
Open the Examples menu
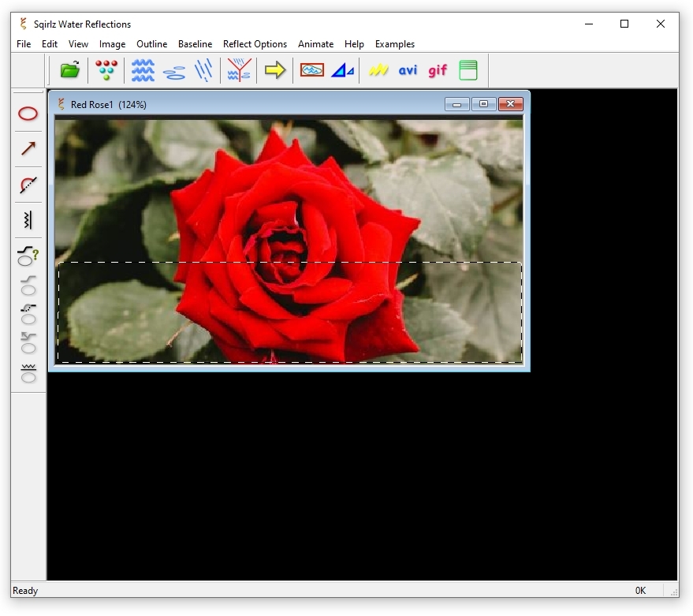click(394, 44)
